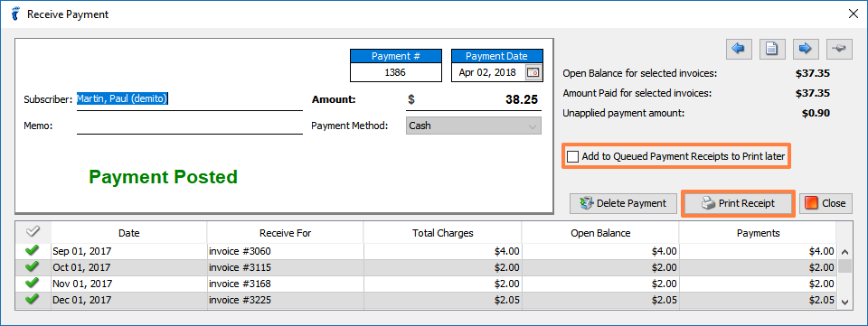Select the Dec 01, 2017 date cell
This screenshot has height=326, width=868.
pos(129,300)
